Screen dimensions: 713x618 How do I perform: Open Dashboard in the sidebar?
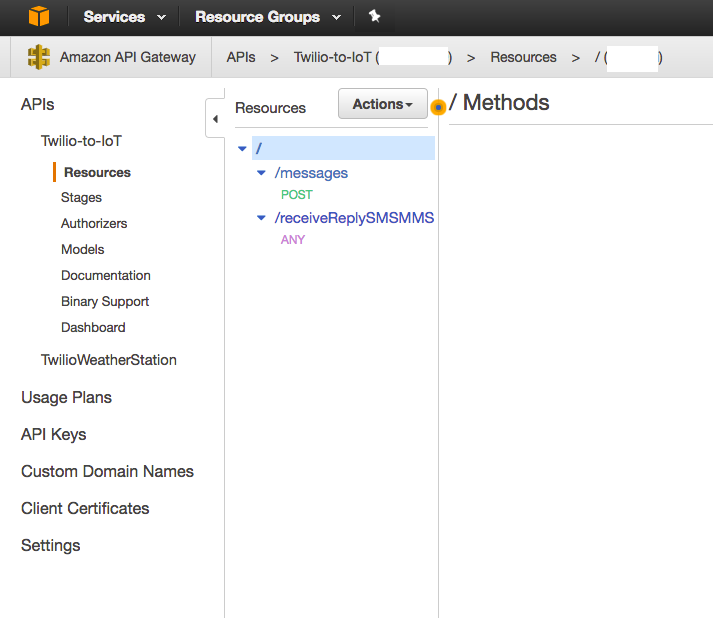93,327
